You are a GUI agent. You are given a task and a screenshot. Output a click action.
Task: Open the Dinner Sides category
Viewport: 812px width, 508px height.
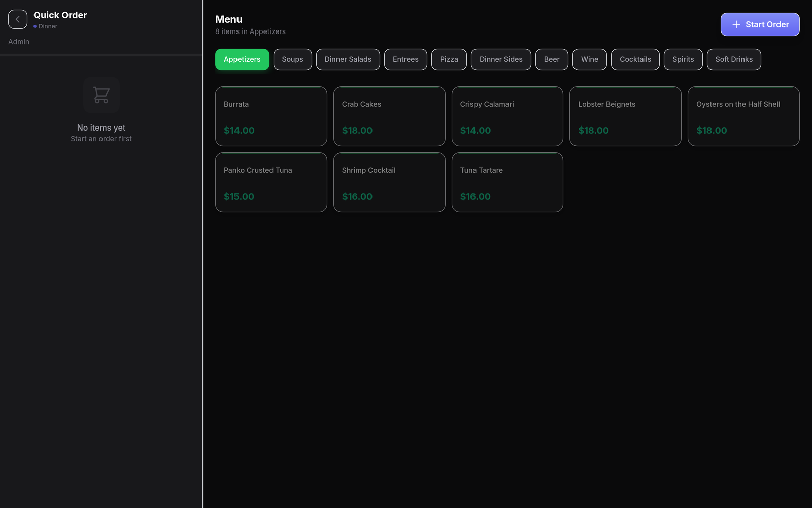tap(501, 59)
